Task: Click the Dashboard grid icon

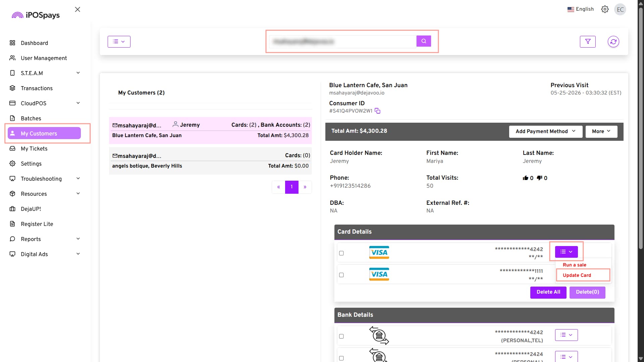Action: point(12,43)
